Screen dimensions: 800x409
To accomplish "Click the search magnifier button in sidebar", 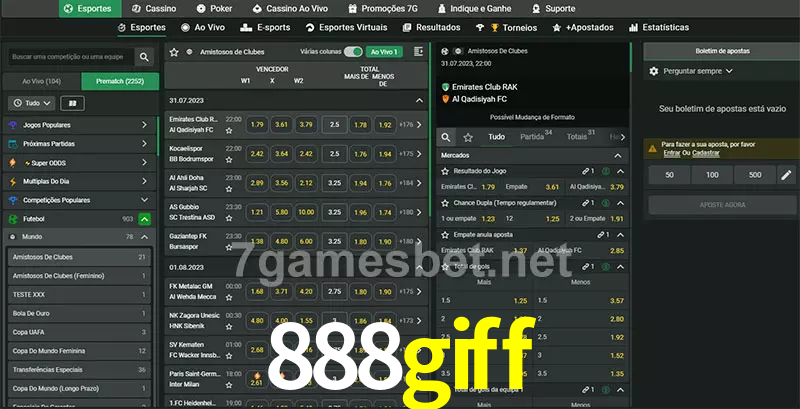I will tap(144, 57).
